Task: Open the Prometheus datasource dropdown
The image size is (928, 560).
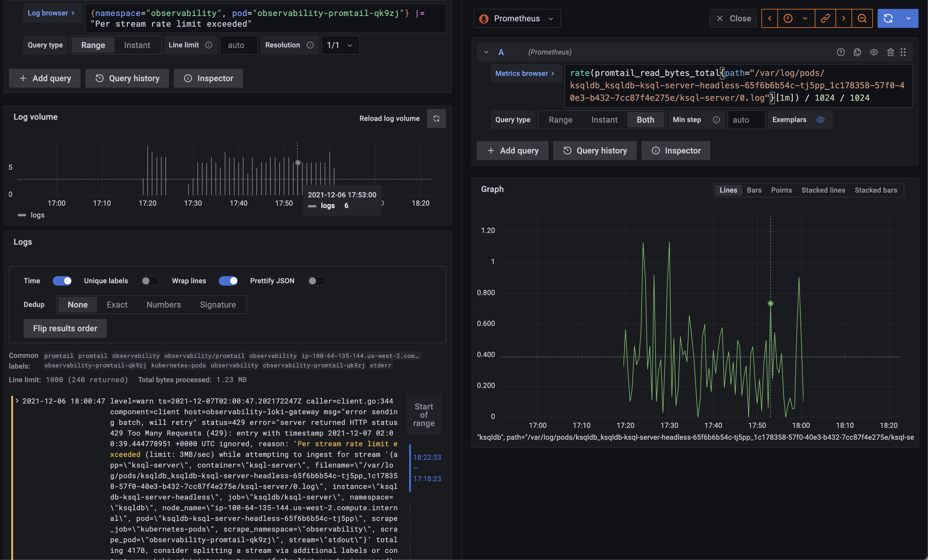Action: click(517, 18)
